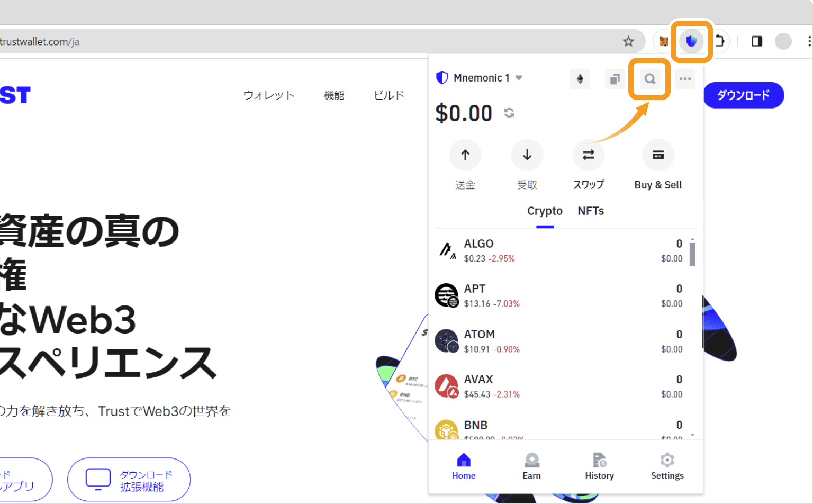This screenshot has height=504, width=813.
Task: Click the up-arrow send (送金) icon
Action: 465,155
